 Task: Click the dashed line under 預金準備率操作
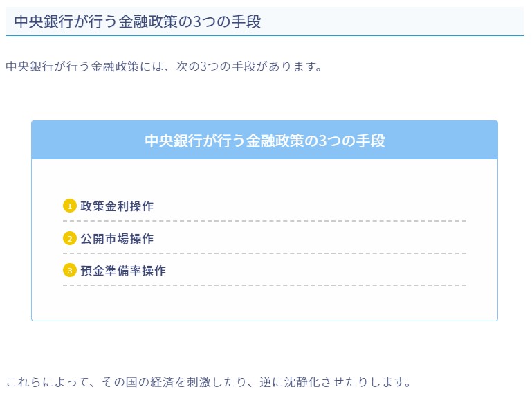(x=264, y=285)
